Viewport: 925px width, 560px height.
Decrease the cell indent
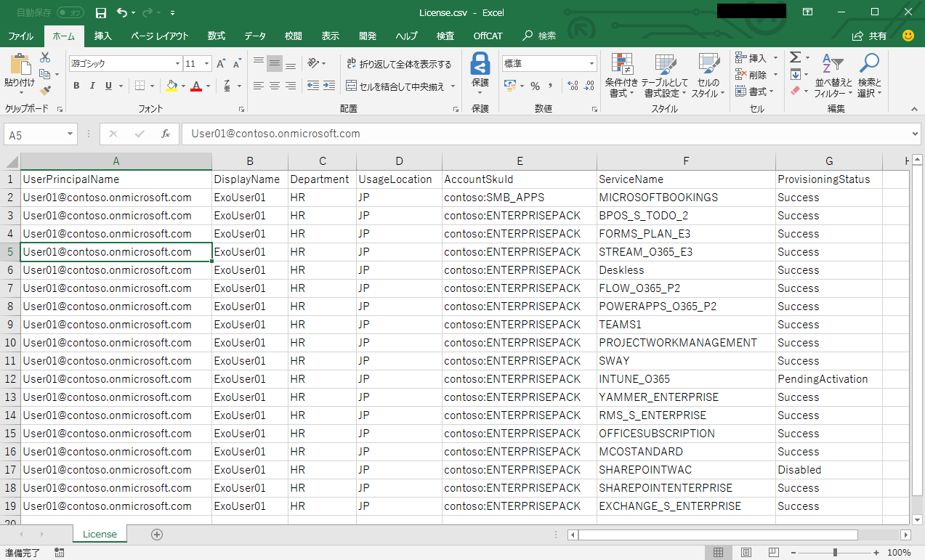pos(312,86)
